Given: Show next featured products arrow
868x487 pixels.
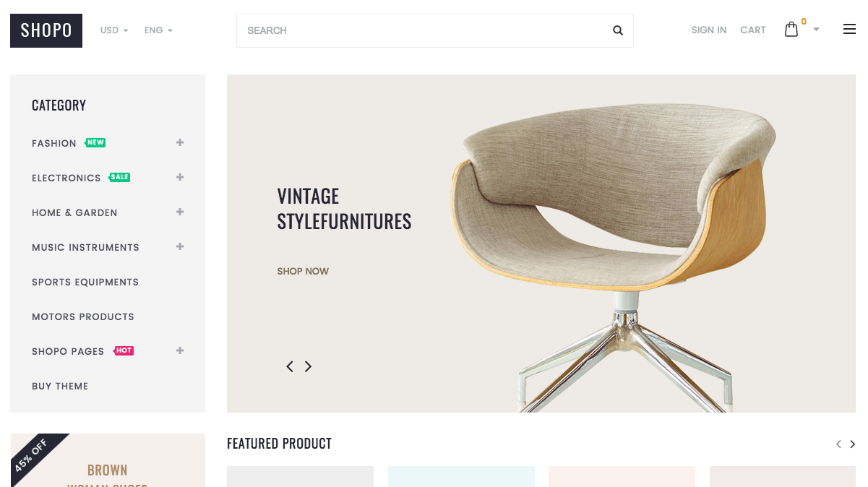Looking at the screenshot, I should click(x=852, y=444).
